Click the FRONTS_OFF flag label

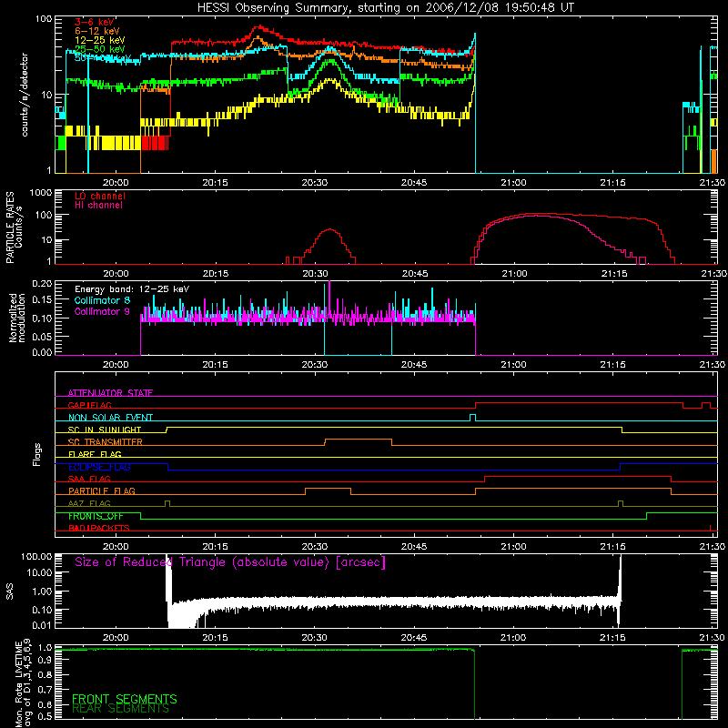pos(96,516)
